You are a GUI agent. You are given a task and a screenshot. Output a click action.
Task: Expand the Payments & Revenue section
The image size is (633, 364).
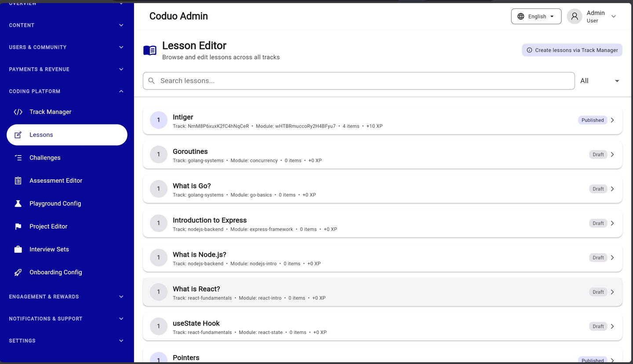click(67, 69)
